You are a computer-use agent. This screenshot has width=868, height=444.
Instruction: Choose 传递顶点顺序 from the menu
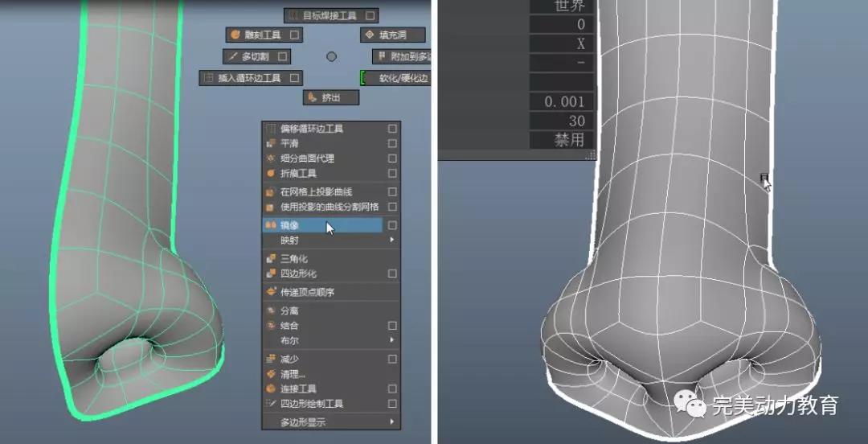307,292
